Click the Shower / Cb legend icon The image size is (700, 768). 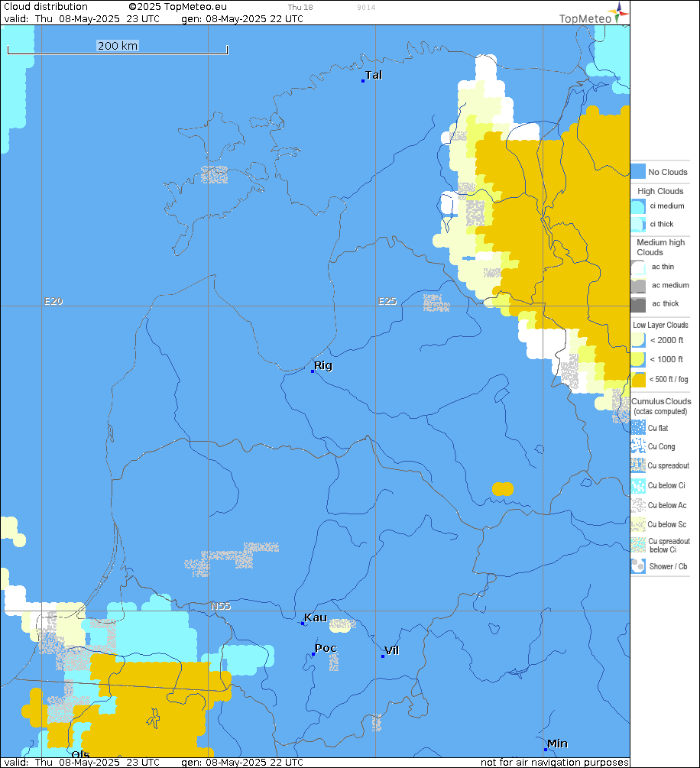638,566
